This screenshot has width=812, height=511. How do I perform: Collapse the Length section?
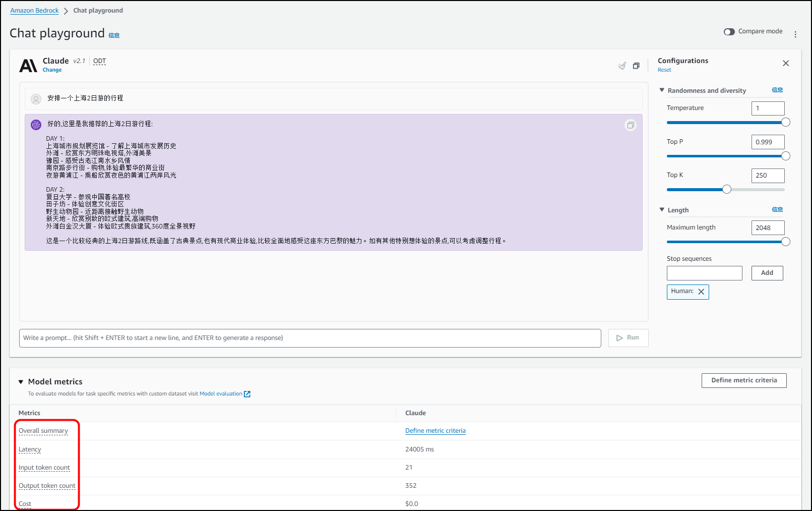point(662,210)
